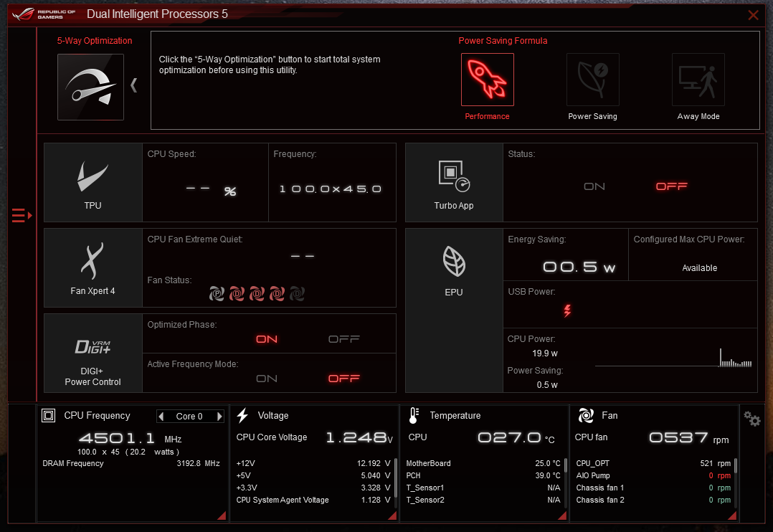Open the Fan Xpert 4 icon

[93, 261]
